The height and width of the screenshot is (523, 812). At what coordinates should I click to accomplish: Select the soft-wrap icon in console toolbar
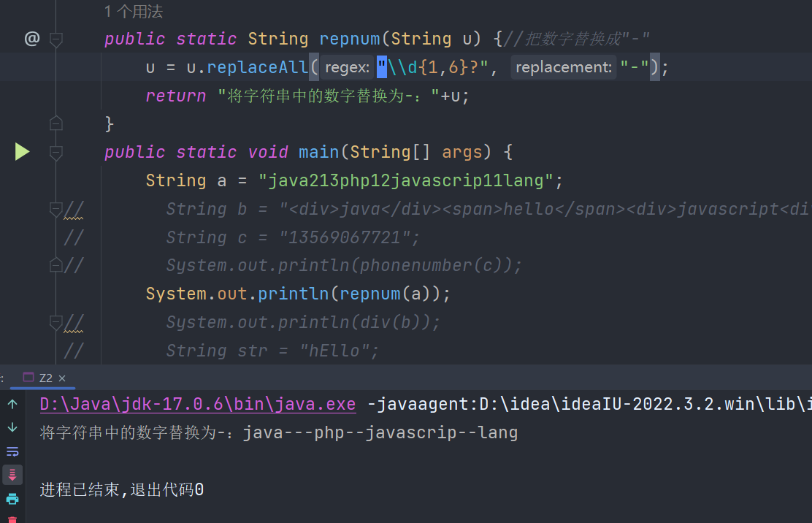point(12,451)
